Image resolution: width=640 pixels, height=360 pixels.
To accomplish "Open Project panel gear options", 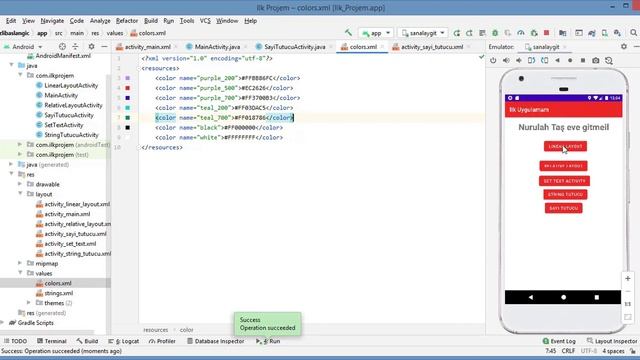I will (91, 47).
